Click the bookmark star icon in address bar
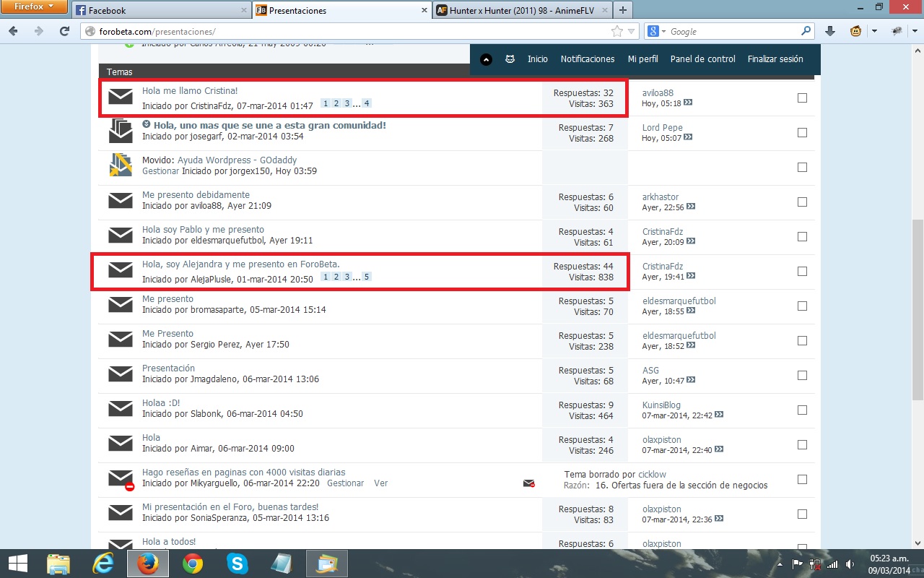 pos(616,31)
